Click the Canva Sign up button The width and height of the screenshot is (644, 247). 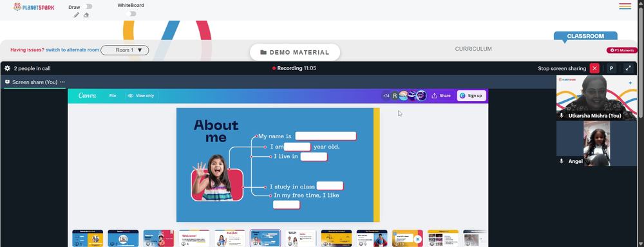point(471,96)
